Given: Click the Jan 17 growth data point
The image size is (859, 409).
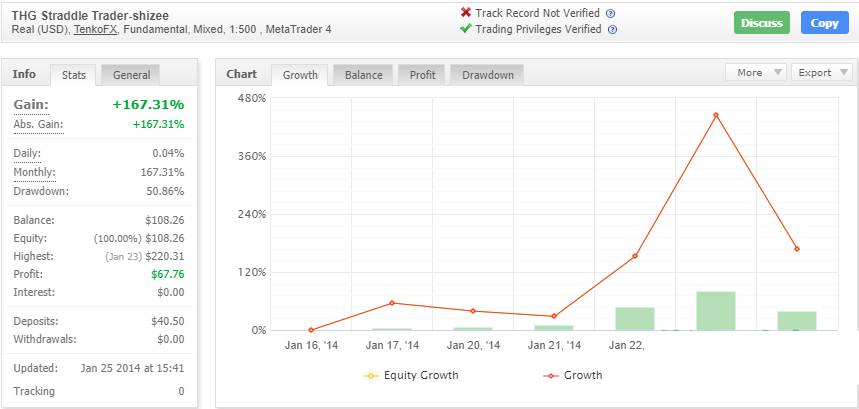Looking at the screenshot, I should coord(392,303).
